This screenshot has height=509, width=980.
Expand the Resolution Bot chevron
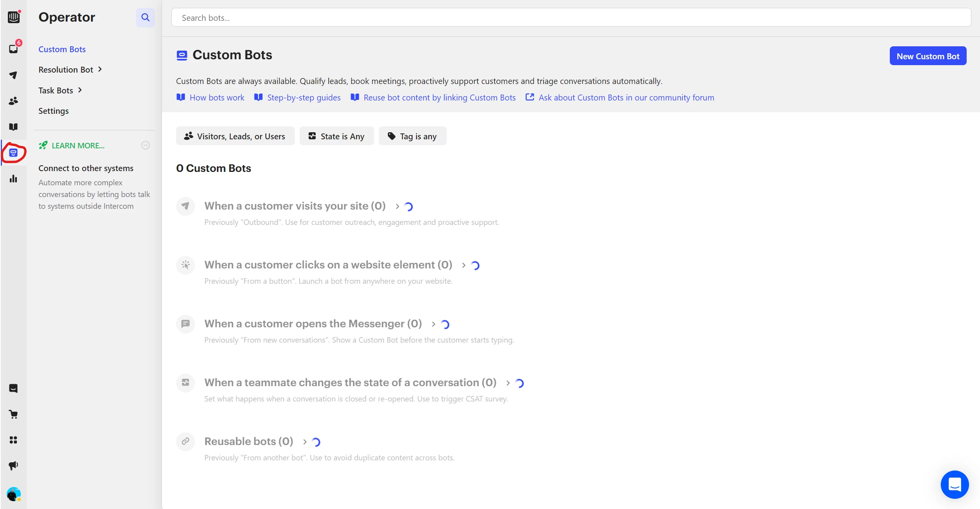(100, 69)
